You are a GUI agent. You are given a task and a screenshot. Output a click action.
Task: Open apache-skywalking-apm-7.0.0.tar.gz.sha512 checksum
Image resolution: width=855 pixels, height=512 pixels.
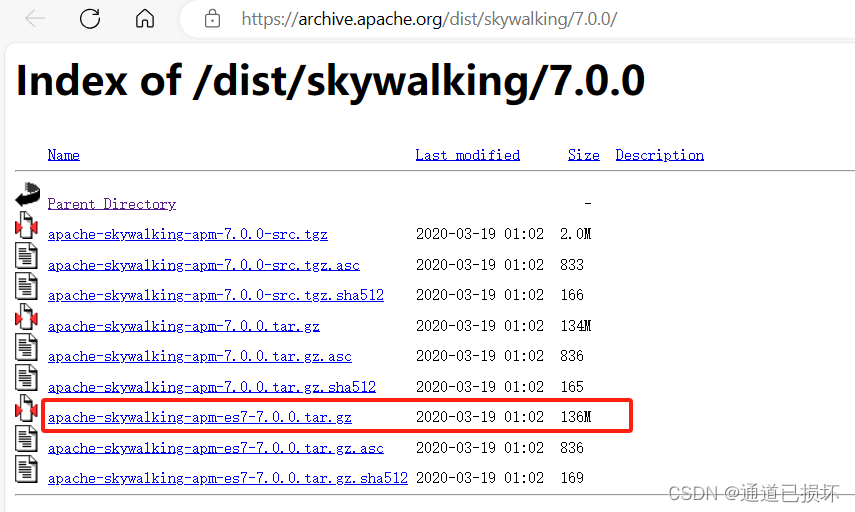[212, 387]
